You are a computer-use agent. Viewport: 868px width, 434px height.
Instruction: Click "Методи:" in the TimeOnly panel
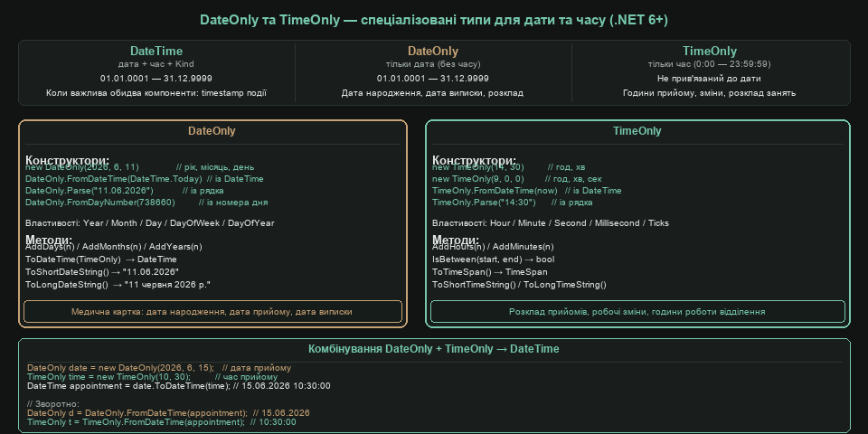coord(456,240)
